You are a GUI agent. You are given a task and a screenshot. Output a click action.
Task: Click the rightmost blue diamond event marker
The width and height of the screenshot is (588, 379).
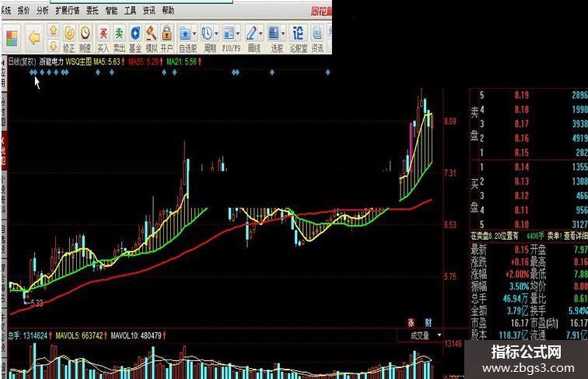[x=328, y=72]
